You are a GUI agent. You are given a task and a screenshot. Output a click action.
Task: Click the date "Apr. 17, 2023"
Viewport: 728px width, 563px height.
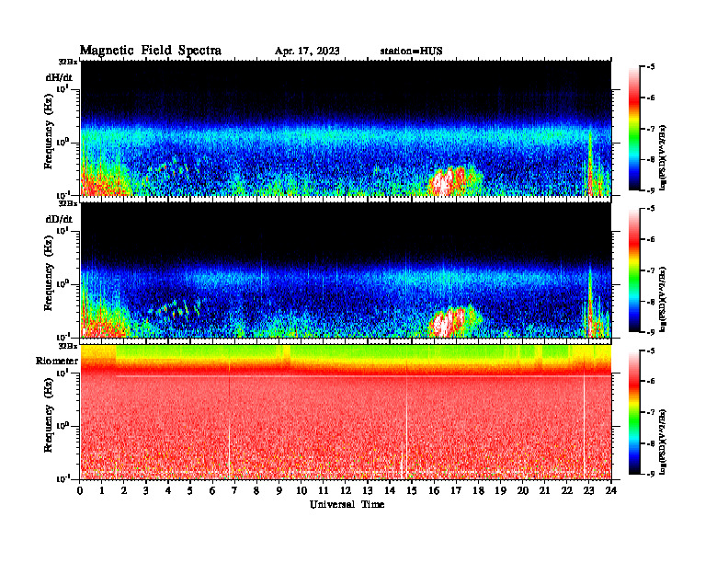click(x=307, y=52)
